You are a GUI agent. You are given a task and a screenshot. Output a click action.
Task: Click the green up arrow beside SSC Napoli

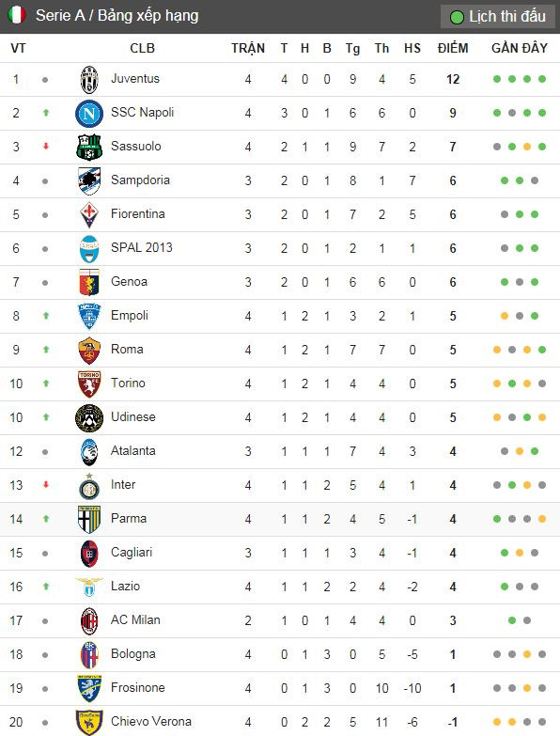(46, 113)
